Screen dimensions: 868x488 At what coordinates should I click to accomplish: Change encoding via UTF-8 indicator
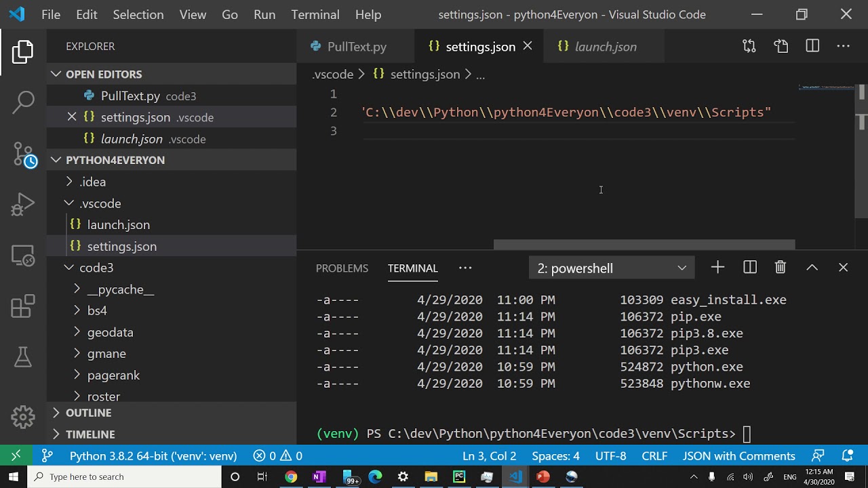[611, 455]
